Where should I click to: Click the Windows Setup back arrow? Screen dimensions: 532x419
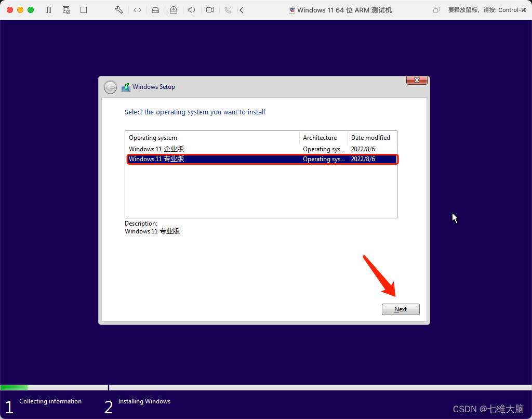[110, 87]
